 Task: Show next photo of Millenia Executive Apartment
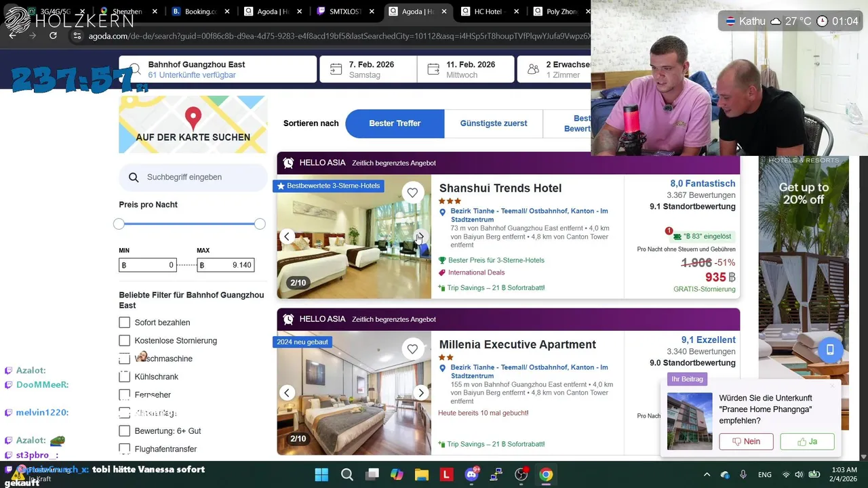click(420, 392)
